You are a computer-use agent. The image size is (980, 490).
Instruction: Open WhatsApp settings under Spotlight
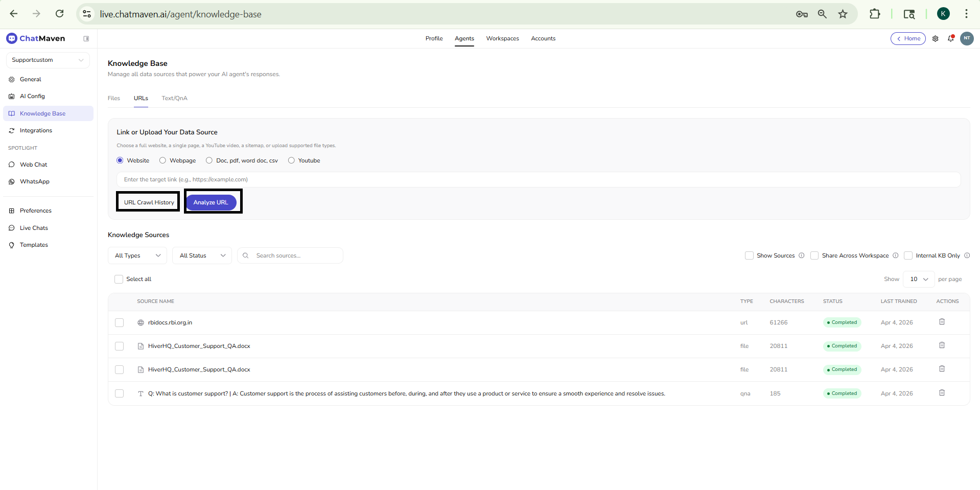coord(34,181)
